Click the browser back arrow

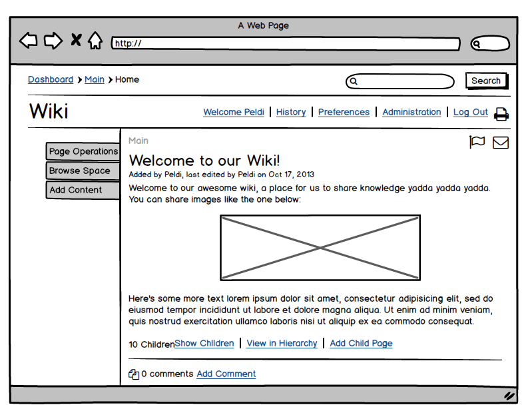tap(29, 41)
